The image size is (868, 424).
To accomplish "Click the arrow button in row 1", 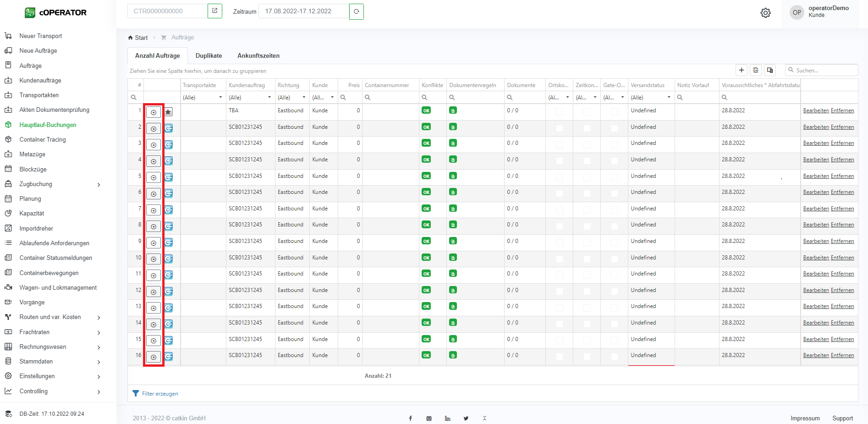I will click(154, 112).
